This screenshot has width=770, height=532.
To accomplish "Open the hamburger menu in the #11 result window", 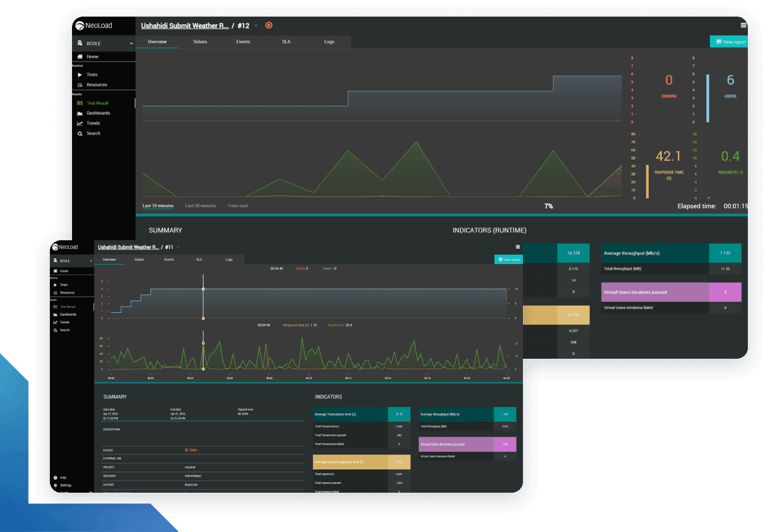I will 518,247.
